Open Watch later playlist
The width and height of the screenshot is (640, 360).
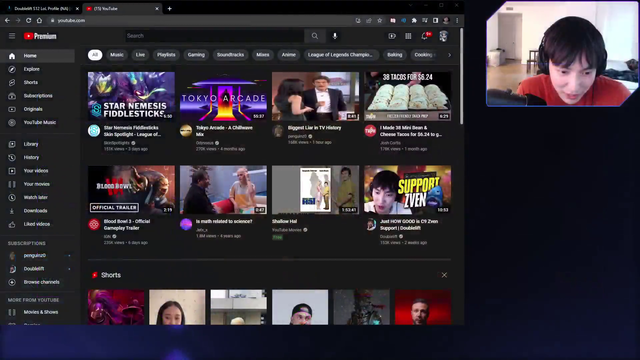point(37,197)
